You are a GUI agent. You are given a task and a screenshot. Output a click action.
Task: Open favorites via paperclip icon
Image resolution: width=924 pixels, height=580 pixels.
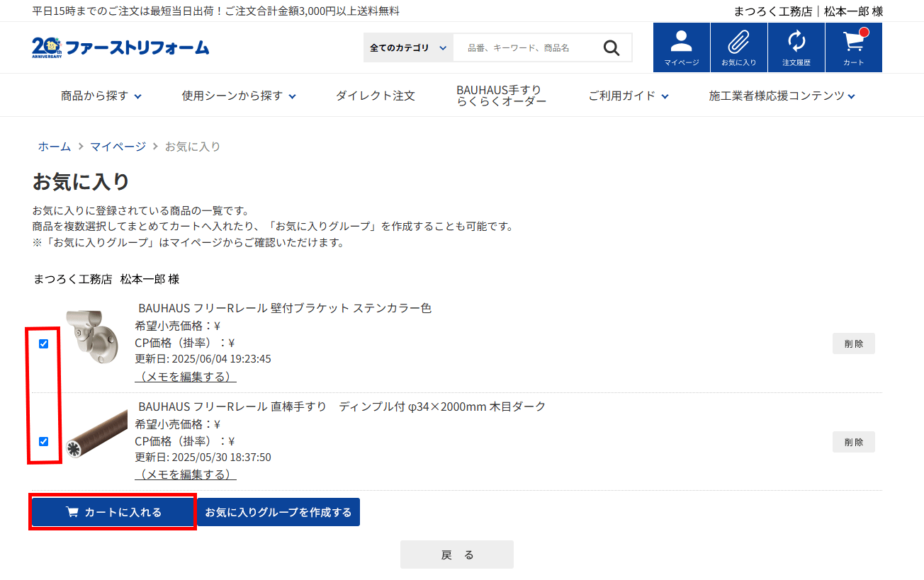(x=738, y=47)
